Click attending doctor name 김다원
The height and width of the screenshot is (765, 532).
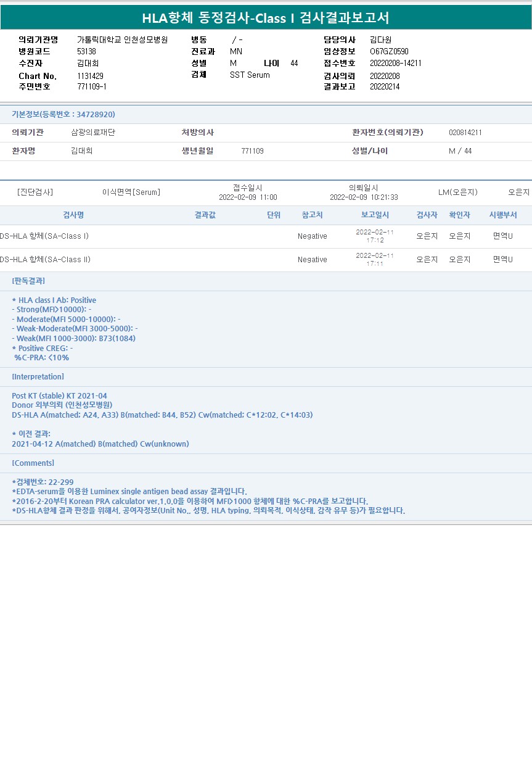(380, 40)
